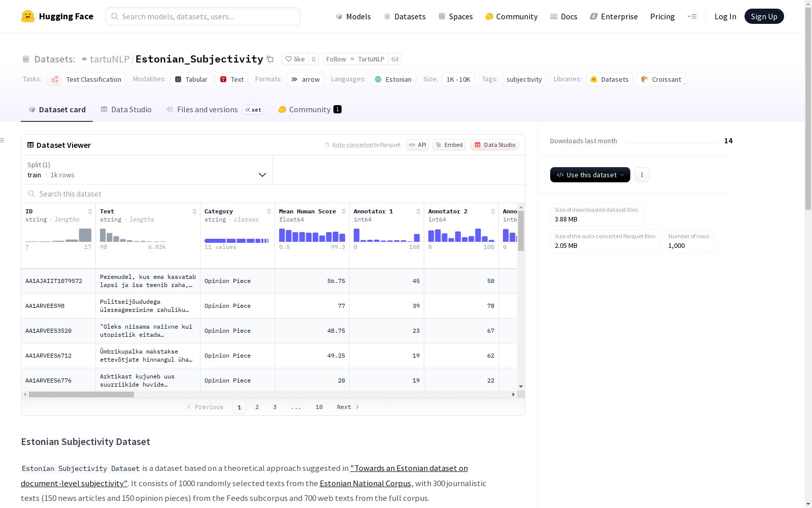Open Enterprise in the top navigation

(x=614, y=16)
